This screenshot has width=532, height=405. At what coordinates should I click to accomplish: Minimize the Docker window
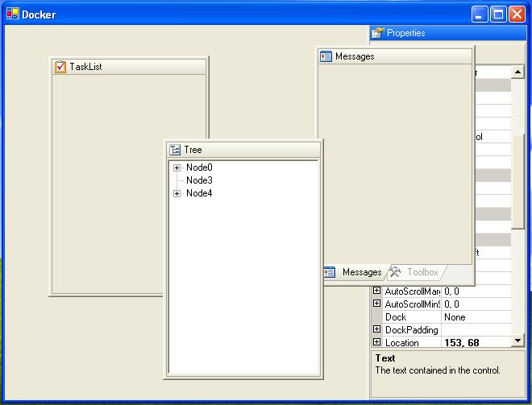tap(479, 14)
